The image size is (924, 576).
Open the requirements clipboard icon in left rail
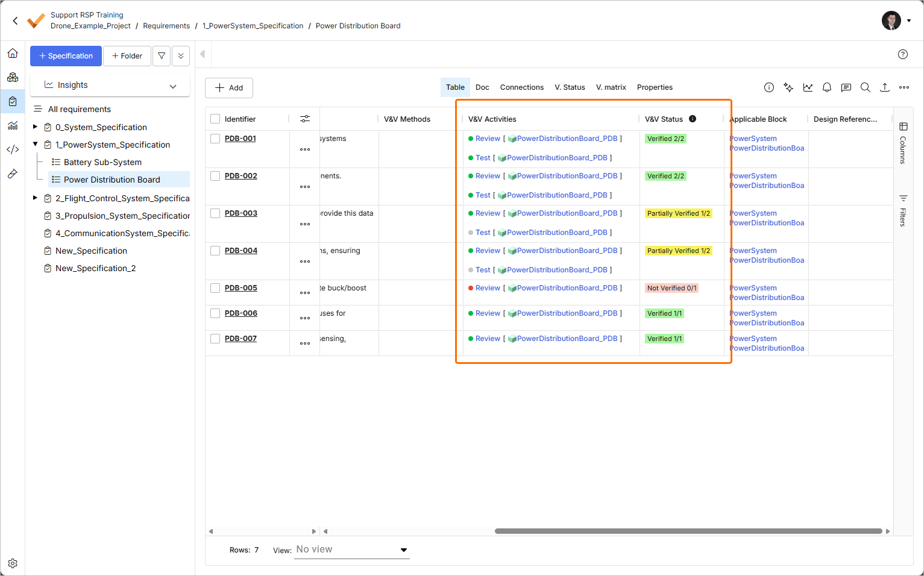click(x=13, y=101)
